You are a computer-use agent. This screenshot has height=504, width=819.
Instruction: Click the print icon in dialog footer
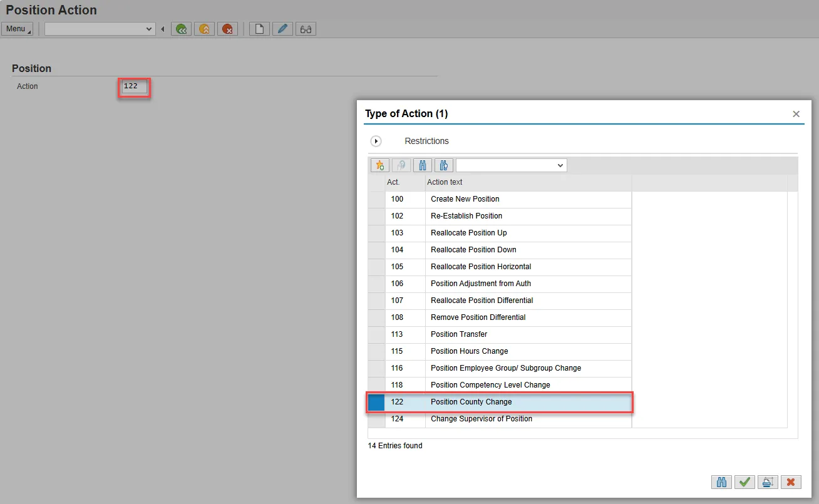[768, 482]
